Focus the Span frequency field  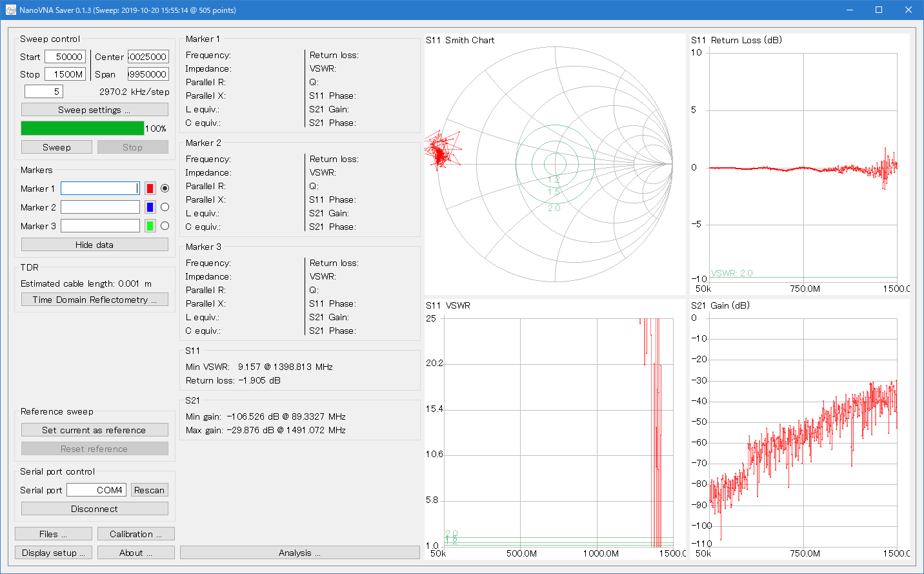(148, 74)
